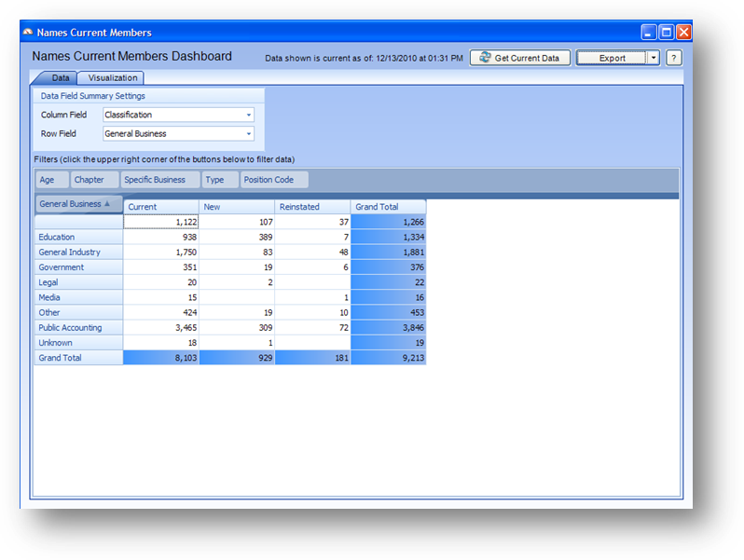Click the total cell showing 181
This screenshot has height=560, width=744.
point(312,358)
